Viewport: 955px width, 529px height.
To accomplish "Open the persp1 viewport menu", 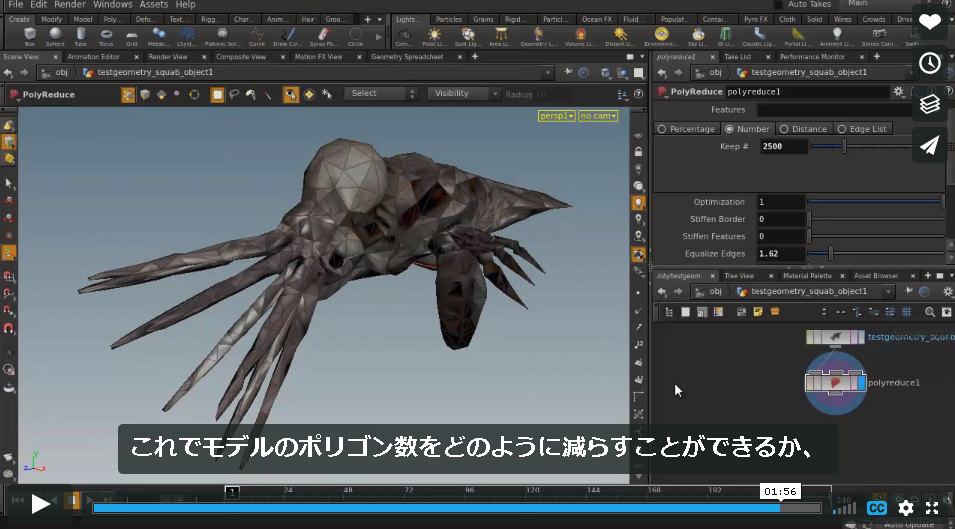I will (x=557, y=116).
